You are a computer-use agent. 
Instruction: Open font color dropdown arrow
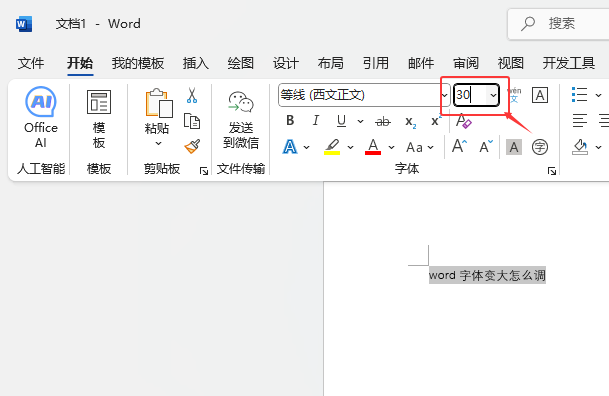(391, 148)
